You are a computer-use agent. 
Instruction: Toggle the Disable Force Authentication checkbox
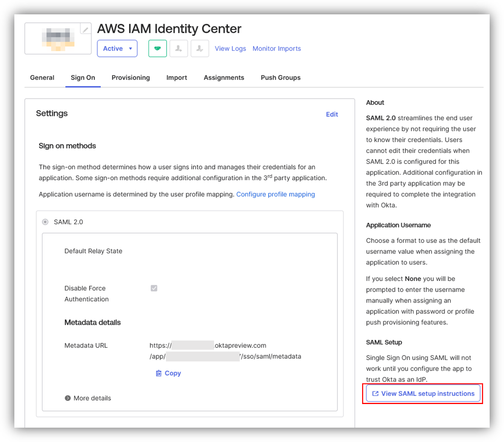click(x=154, y=288)
